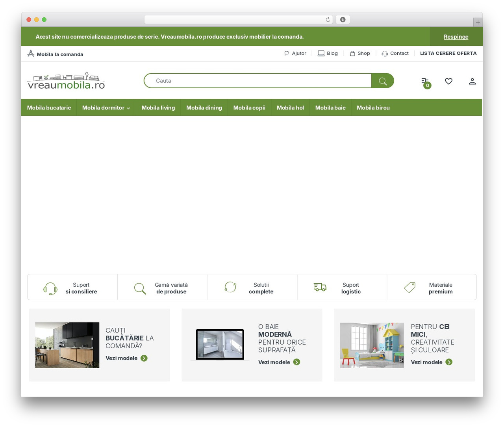Image resolution: width=504 pixels, height=427 pixels.
Task: Open the user account icon
Action: click(x=472, y=81)
